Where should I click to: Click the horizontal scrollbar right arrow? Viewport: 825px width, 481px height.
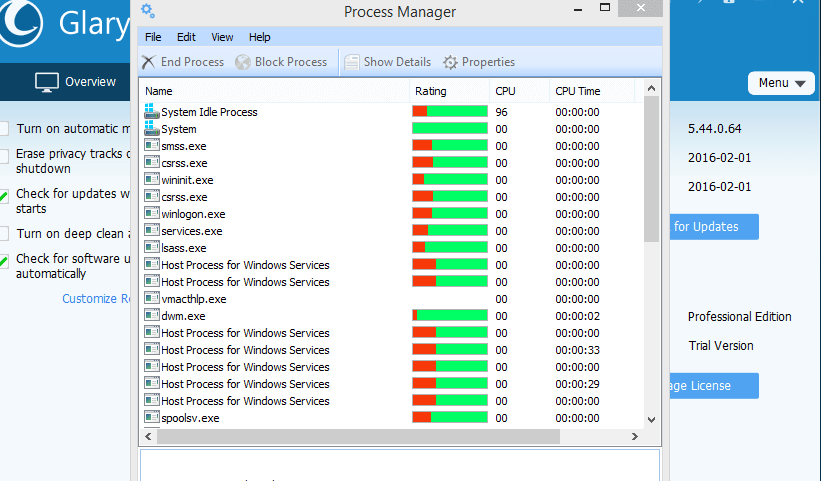[x=635, y=437]
